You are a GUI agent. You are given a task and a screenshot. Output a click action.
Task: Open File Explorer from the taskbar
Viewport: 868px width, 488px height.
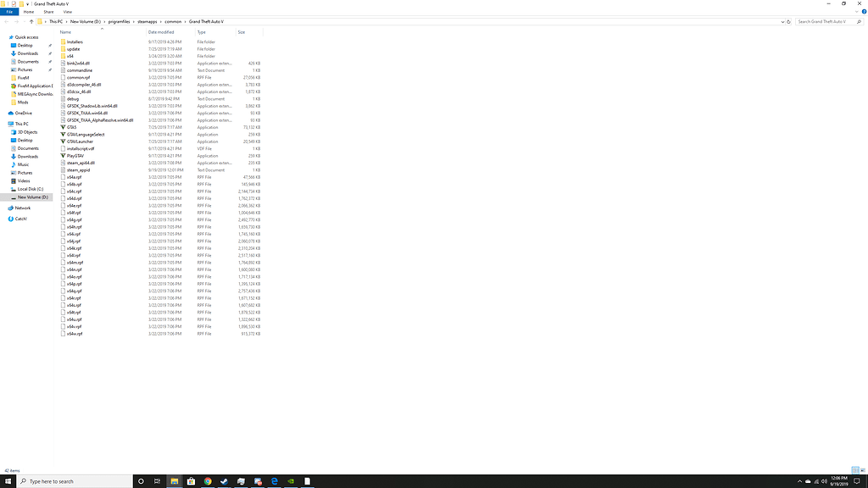173,481
